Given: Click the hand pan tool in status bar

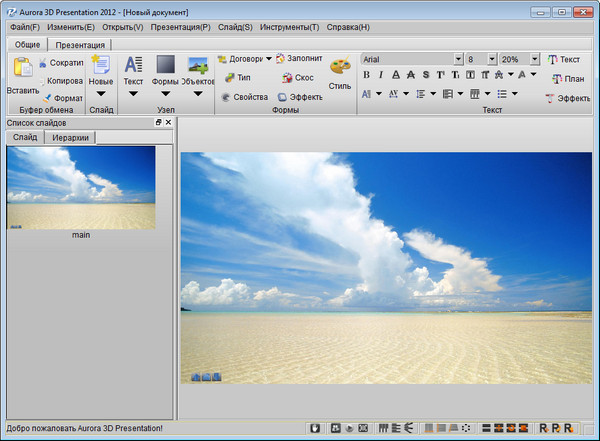Looking at the screenshot, I should point(313,428).
